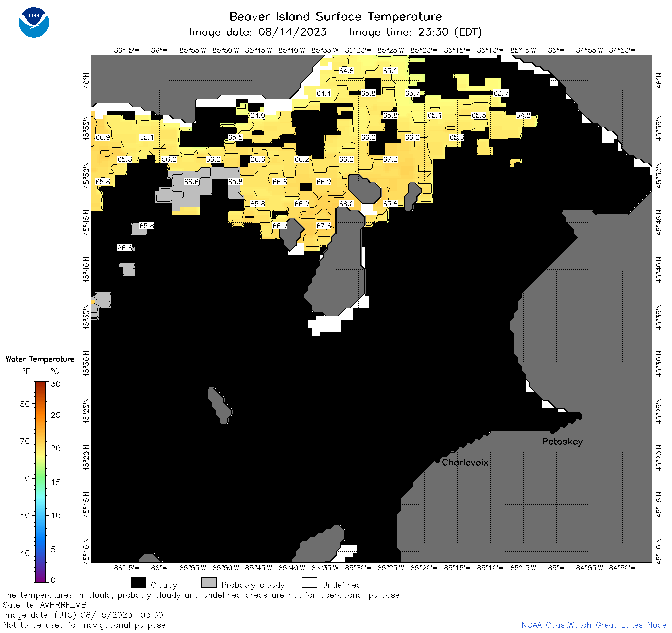Click the operational purpose disclaimer sentence
Screen dimensions: 672x633
[202, 595]
